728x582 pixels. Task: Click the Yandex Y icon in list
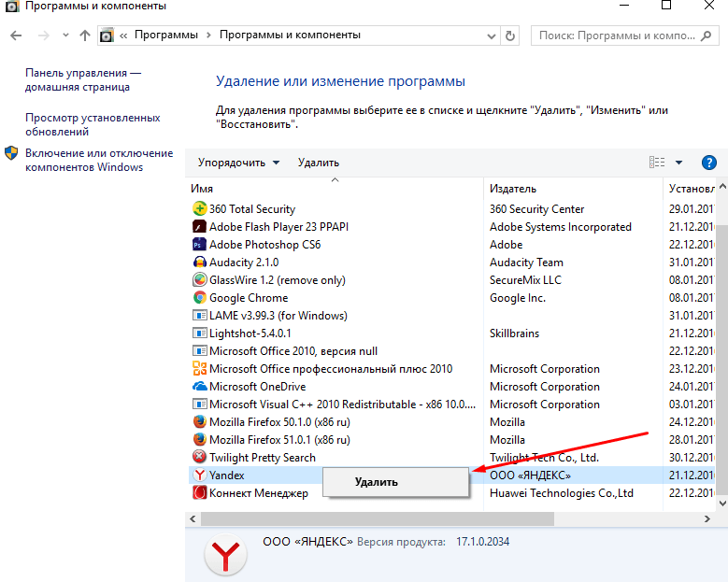pyautogui.click(x=199, y=475)
